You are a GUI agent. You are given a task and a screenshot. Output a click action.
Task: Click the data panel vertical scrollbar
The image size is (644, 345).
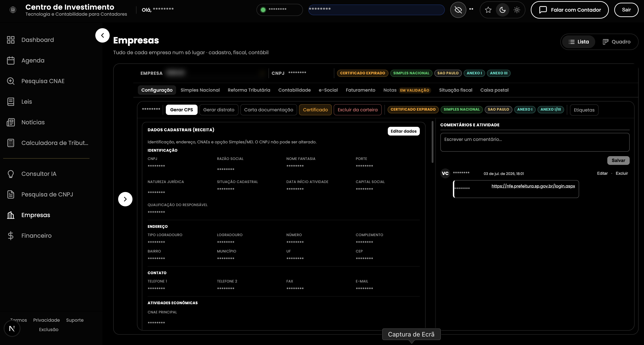(433, 142)
